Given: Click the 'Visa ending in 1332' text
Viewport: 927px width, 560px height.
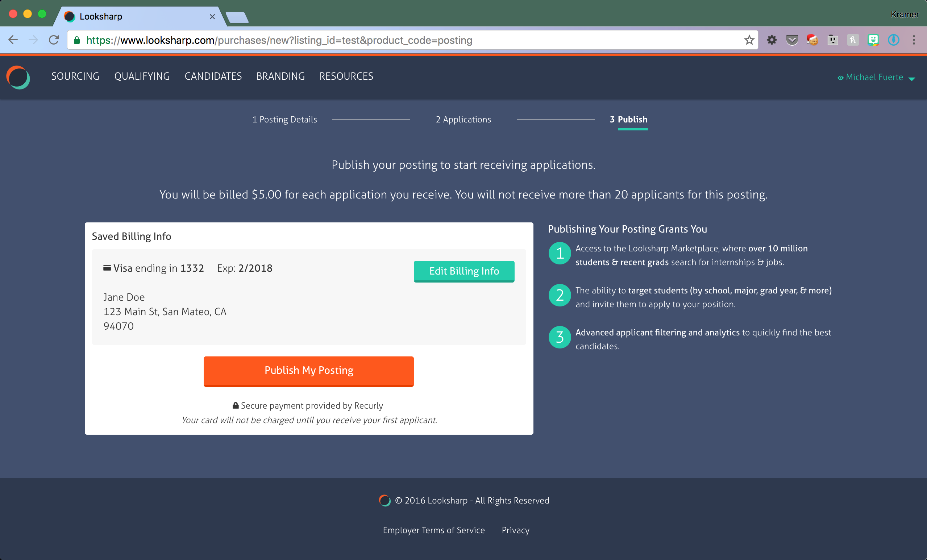Looking at the screenshot, I should tap(158, 268).
